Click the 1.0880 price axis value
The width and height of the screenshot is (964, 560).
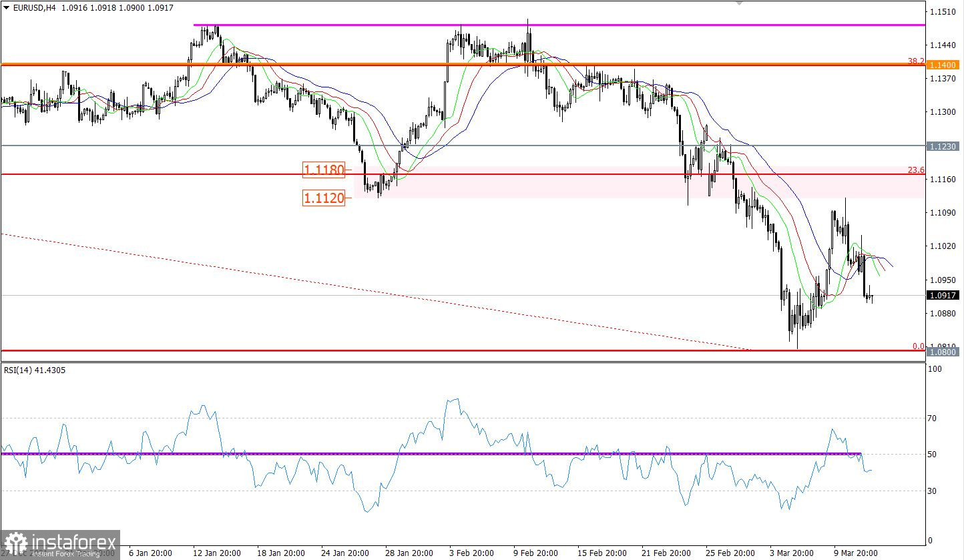click(944, 314)
